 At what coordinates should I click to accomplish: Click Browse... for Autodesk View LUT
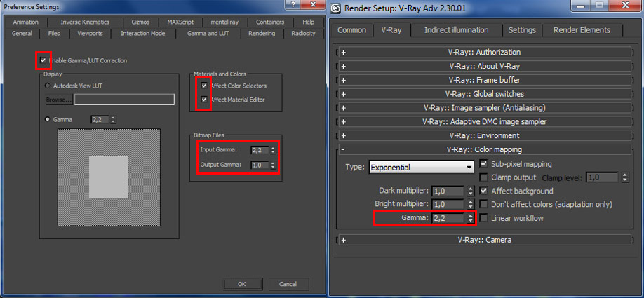[x=59, y=100]
